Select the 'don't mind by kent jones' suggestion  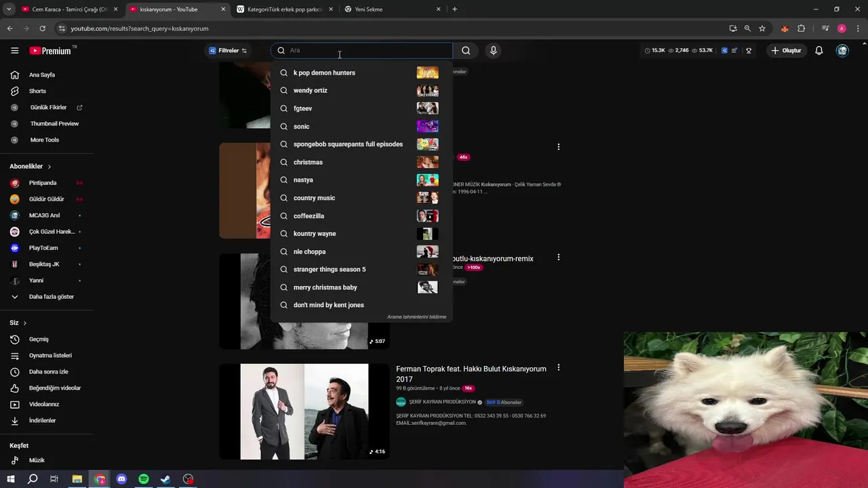point(361,305)
